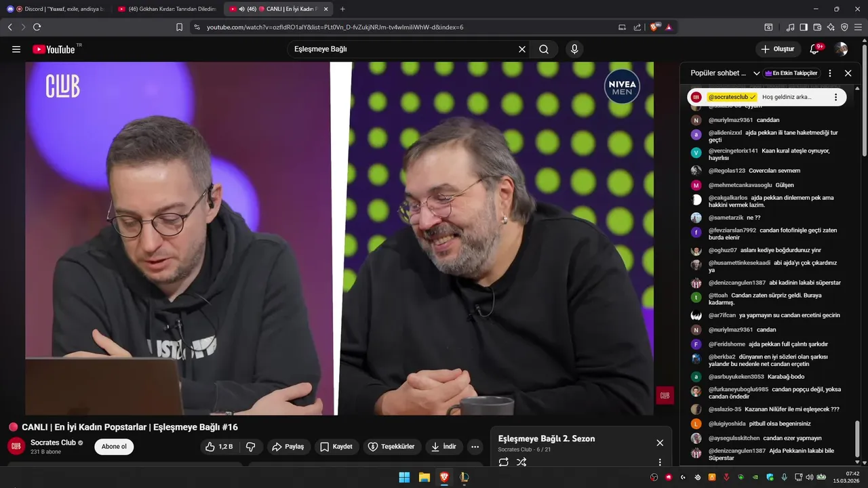Image resolution: width=868 pixels, height=488 pixels.
Task: Close the active CANLI browser tab
Action: pyautogui.click(x=325, y=9)
